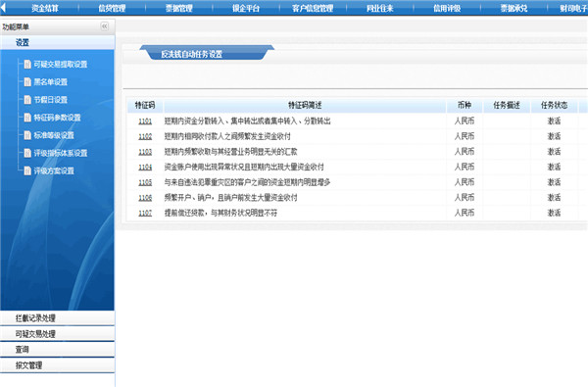588x387 pixels.
Task: Expand the 可疑交易处理 section
Action: click(x=58, y=334)
